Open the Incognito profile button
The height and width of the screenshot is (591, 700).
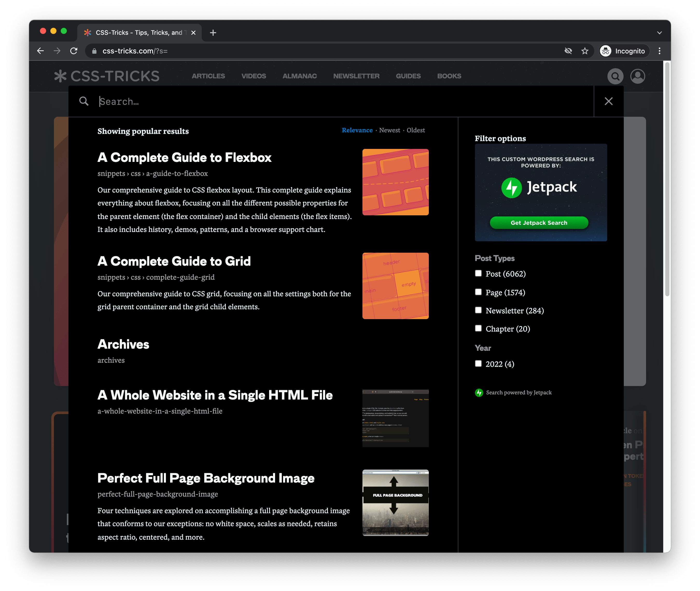coord(623,51)
